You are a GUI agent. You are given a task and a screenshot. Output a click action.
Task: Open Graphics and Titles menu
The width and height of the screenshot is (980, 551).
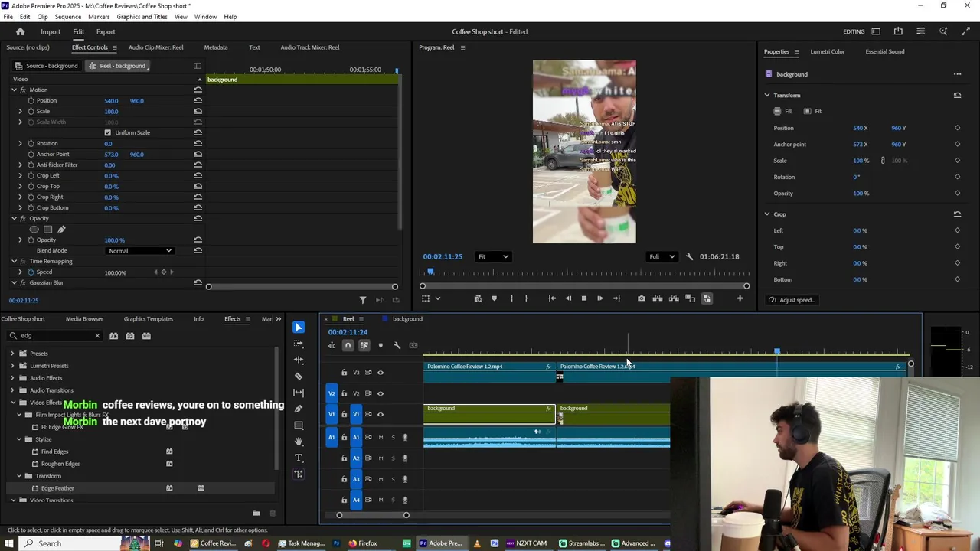pyautogui.click(x=142, y=17)
